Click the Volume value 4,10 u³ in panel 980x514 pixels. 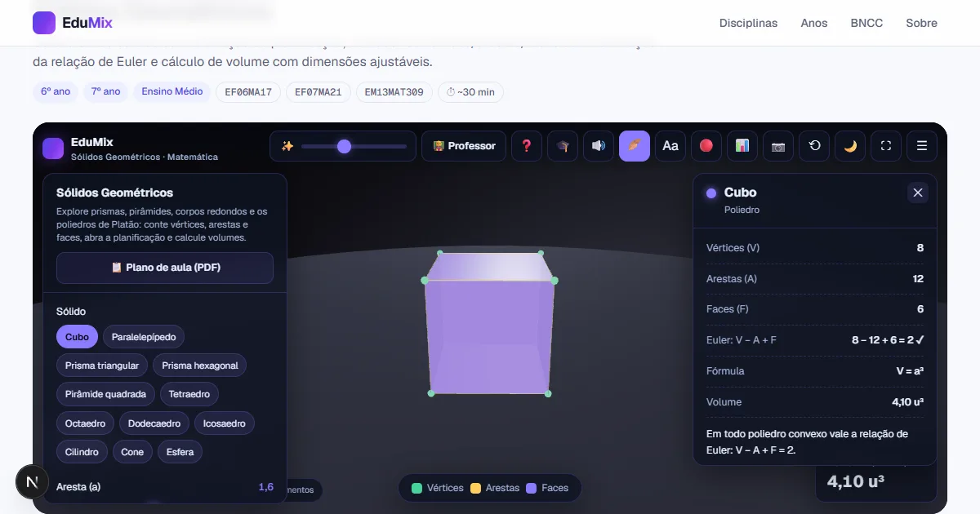click(x=907, y=402)
